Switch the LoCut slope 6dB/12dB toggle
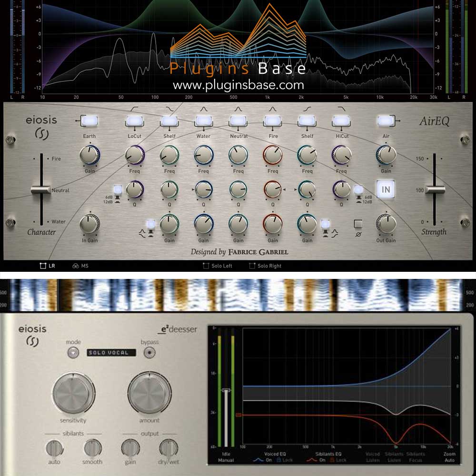 coord(118,190)
